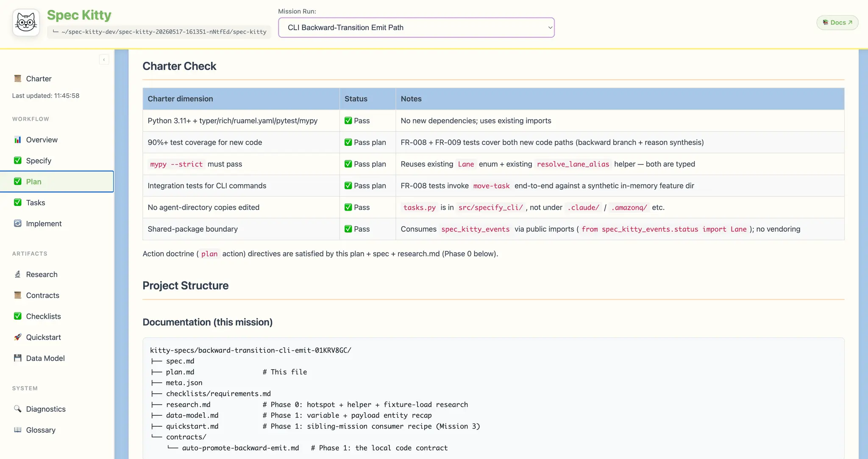Click the Contracts scroll icon
868x459 pixels.
click(x=17, y=295)
